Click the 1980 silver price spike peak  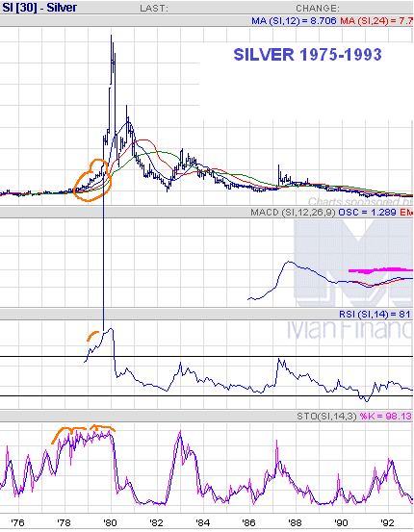(111, 36)
